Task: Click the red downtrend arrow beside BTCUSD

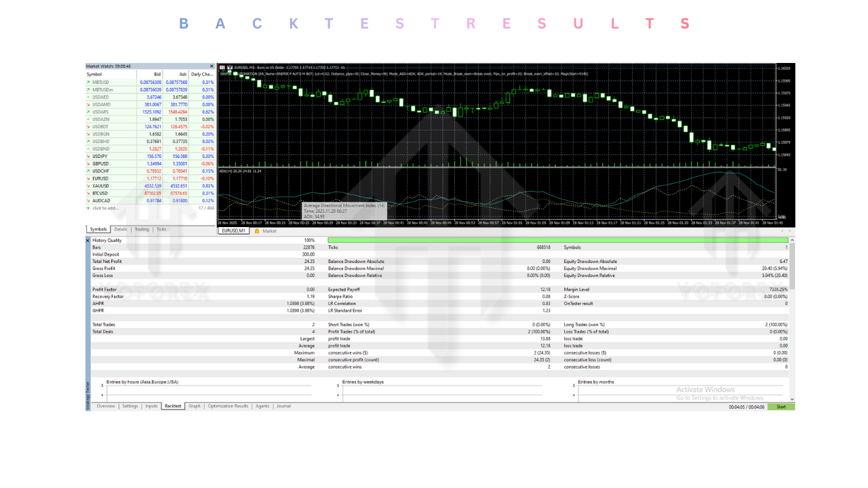Action: tap(89, 193)
